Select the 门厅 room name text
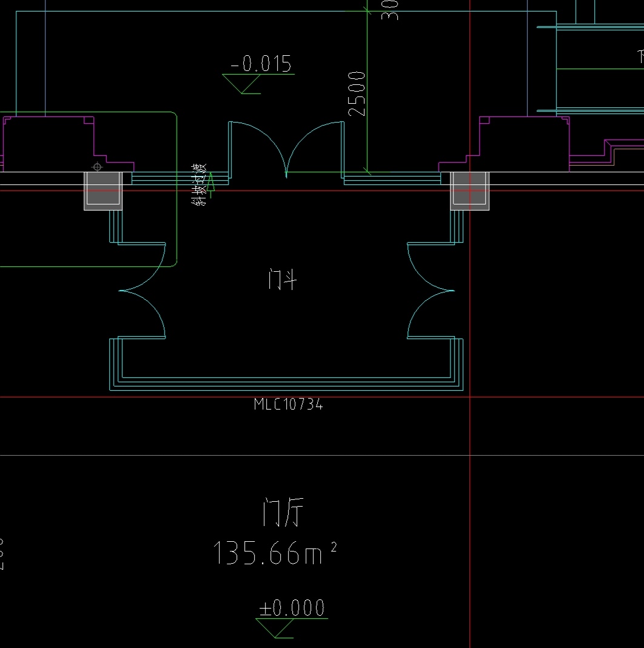This screenshot has width=644, height=648. pyautogui.click(x=283, y=512)
